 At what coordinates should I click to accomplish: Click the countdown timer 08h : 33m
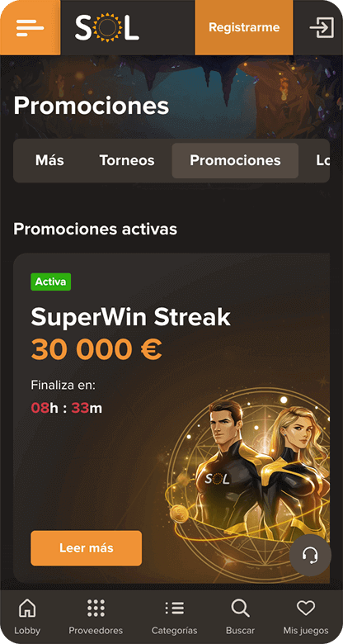pyautogui.click(x=67, y=408)
